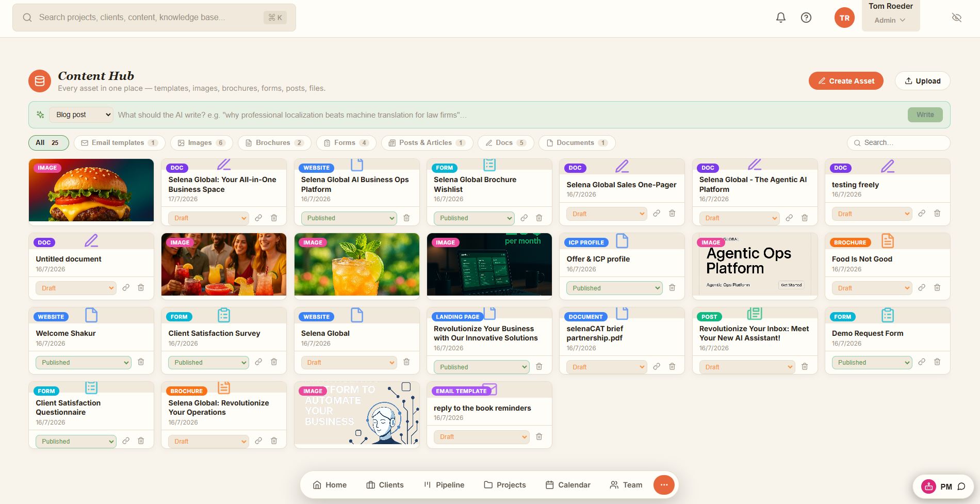Open the help question mark icon
The height and width of the screenshot is (504, 980).
[806, 18]
